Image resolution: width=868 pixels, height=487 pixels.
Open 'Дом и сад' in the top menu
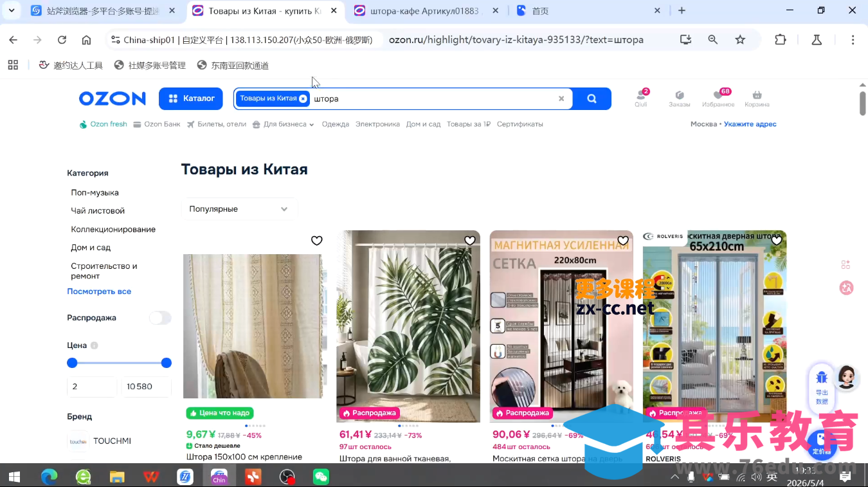pos(424,124)
